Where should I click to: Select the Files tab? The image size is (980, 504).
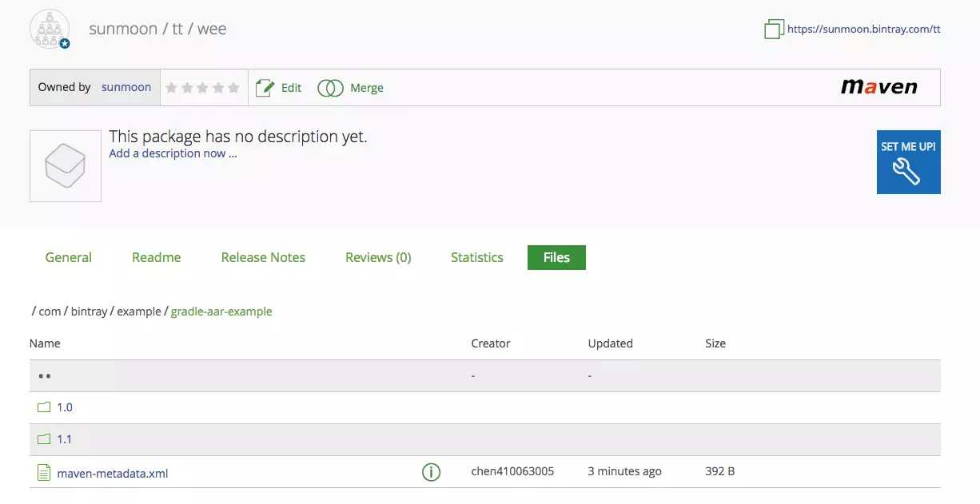click(x=556, y=257)
